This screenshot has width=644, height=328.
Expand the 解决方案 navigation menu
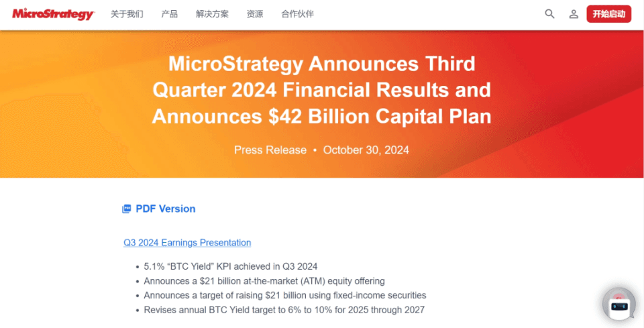(213, 14)
